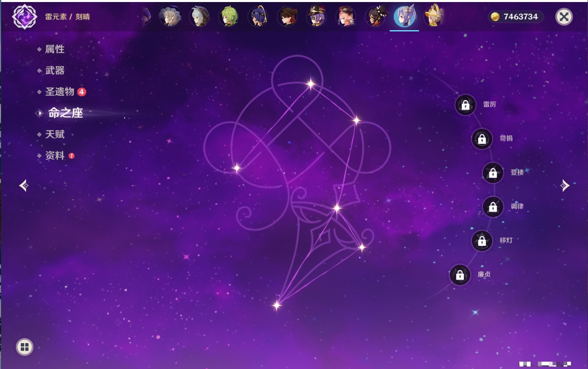Viewport: 588px width, 369px height.
Task: Click the lock icon for 移灯
Action: coord(482,241)
